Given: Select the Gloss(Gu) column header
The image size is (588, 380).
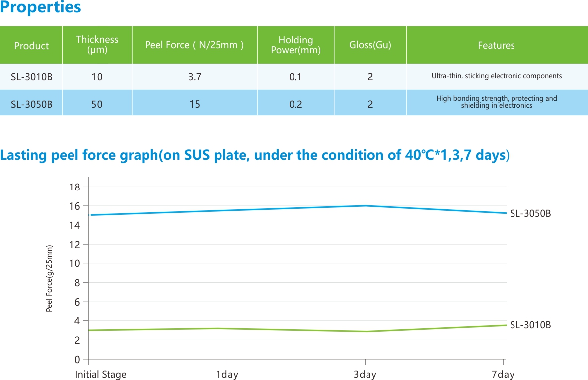Looking at the screenshot, I should pyautogui.click(x=370, y=45).
